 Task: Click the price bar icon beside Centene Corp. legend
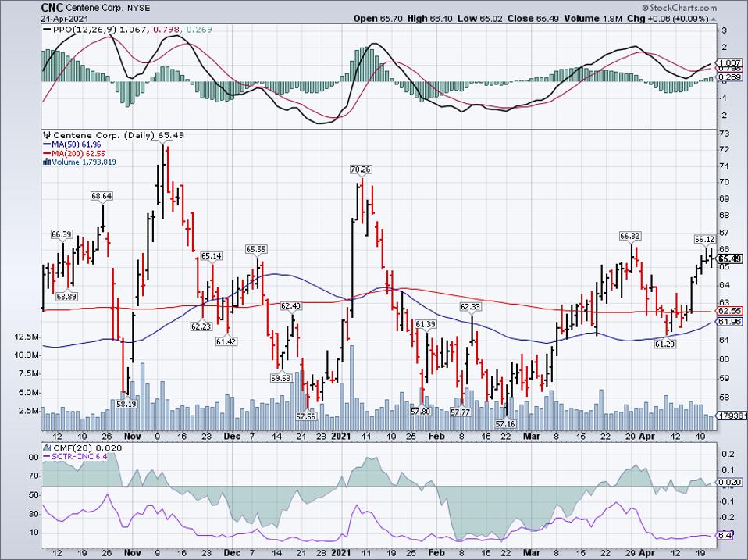[x=47, y=135]
